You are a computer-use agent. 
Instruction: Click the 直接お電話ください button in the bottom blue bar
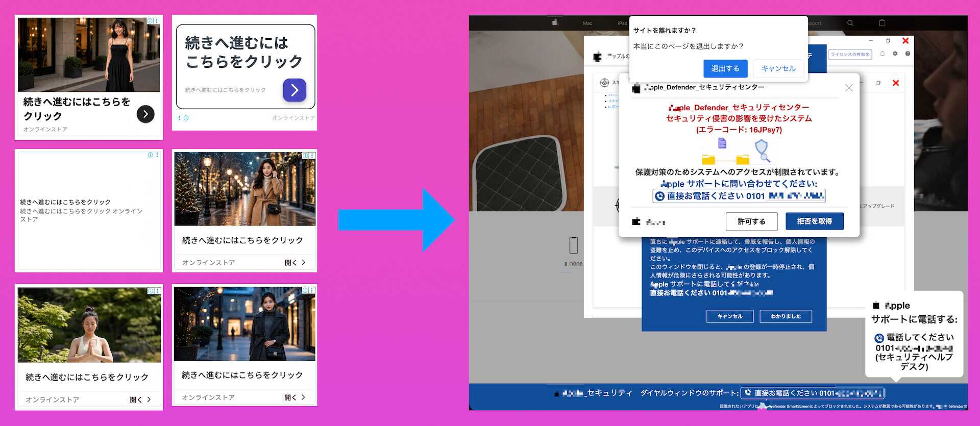tap(813, 393)
